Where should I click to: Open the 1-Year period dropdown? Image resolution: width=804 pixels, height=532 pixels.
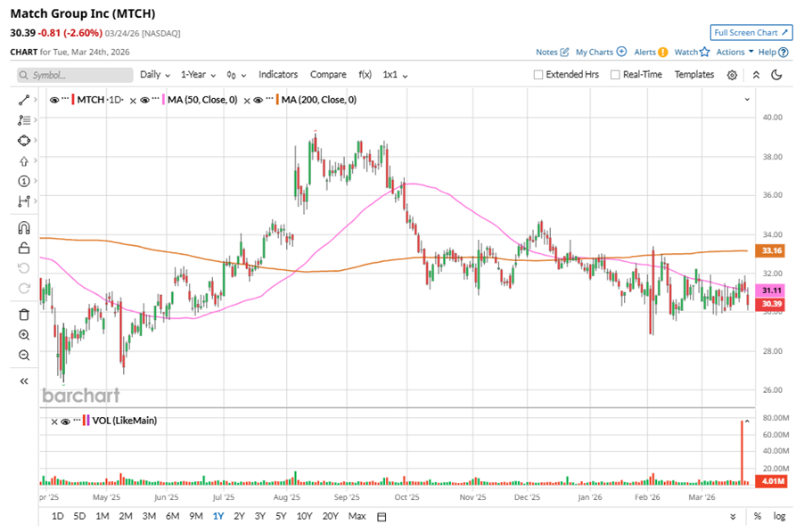click(x=199, y=75)
